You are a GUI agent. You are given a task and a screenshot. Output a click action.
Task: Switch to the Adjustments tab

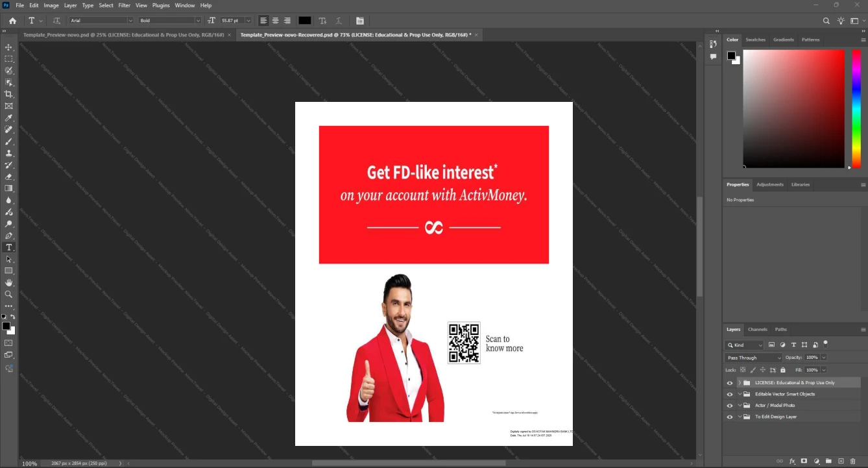[770, 184]
